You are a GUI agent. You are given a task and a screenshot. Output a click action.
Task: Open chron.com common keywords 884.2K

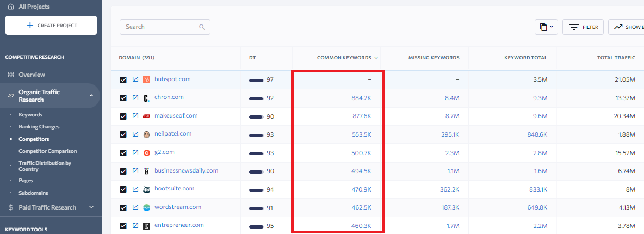pyautogui.click(x=361, y=98)
